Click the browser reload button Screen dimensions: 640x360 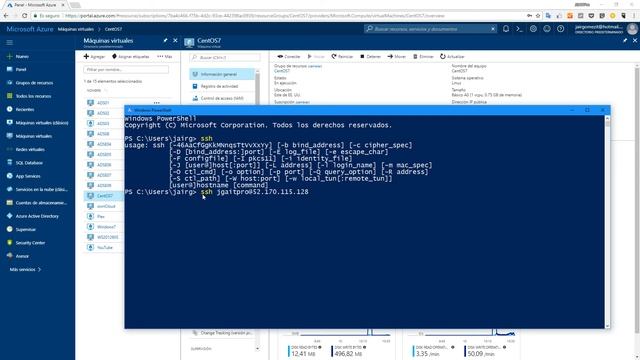click(x=24, y=16)
